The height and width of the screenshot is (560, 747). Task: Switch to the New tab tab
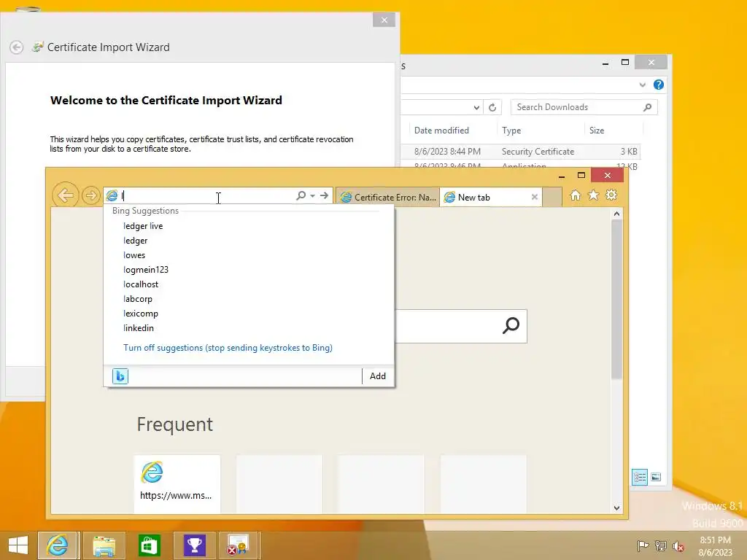pos(485,197)
